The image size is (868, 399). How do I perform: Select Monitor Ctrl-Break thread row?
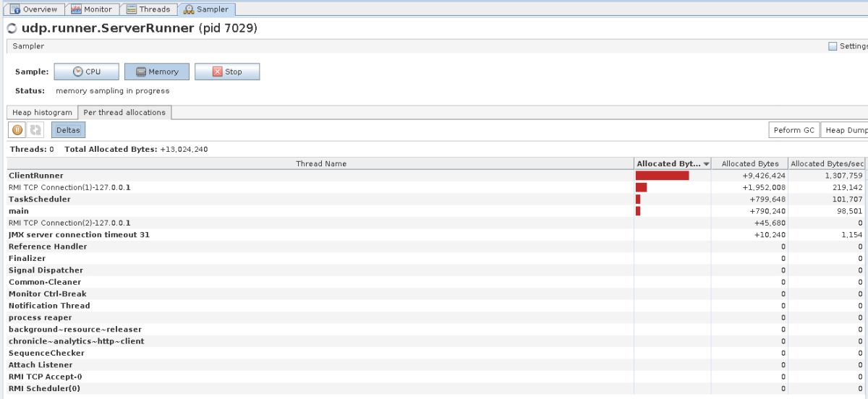[437, 294]
